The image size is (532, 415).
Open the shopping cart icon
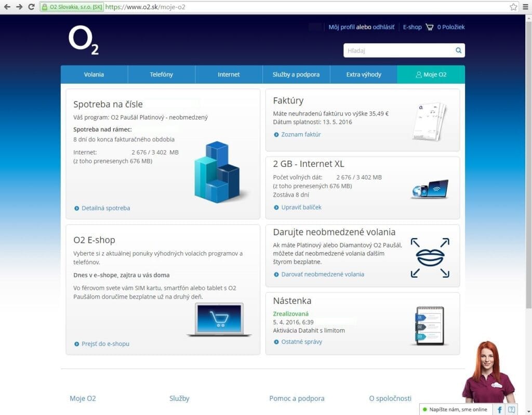click(429, 27)
